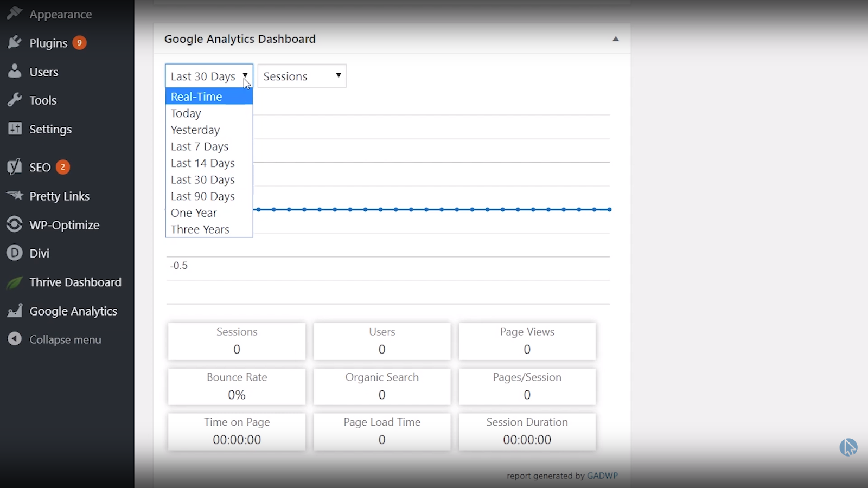This screenshot has width=868, height=488.
Task: Choose Last 90 Days option
Action: click(209, 196)
